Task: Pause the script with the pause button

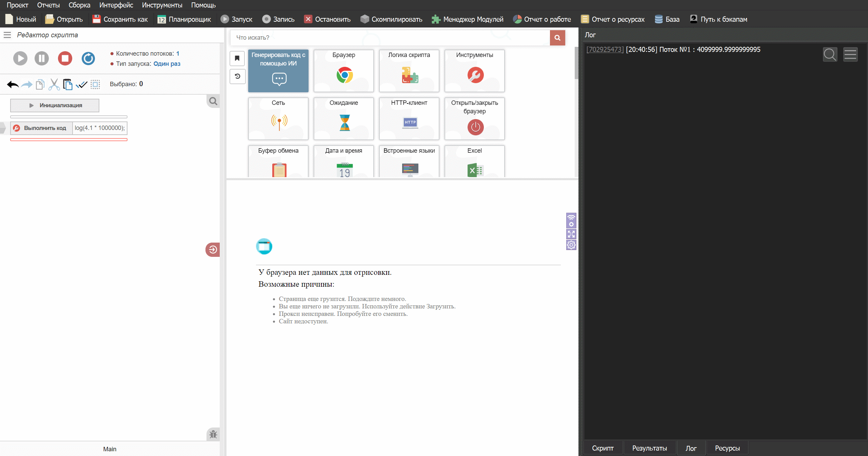Action: 42,58
